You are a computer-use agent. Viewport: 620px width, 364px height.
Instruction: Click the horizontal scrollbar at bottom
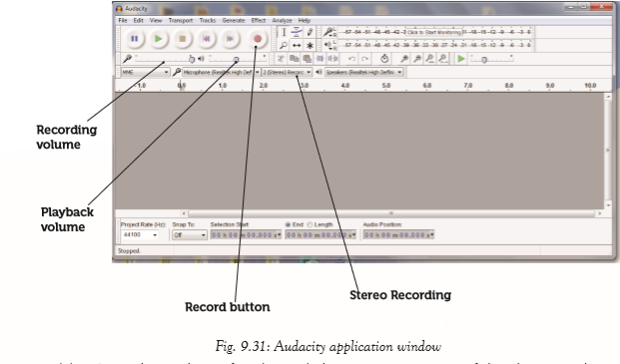coord(390,213)
